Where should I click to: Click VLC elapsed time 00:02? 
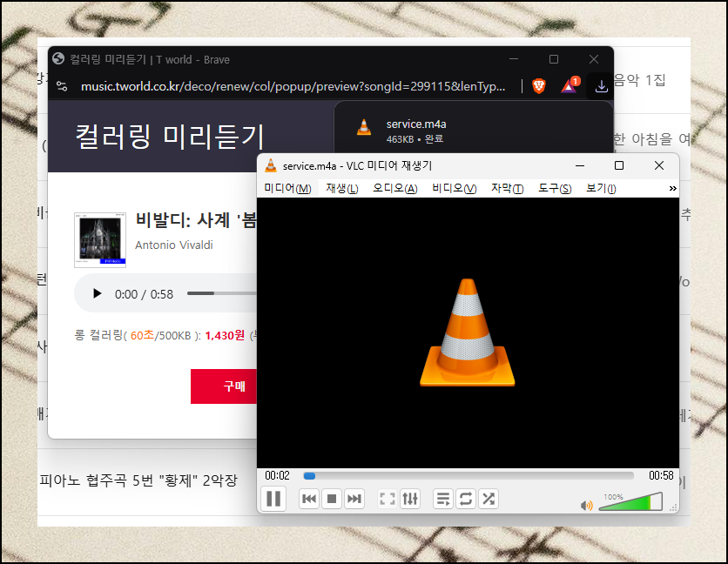click(x=277, y=476)
